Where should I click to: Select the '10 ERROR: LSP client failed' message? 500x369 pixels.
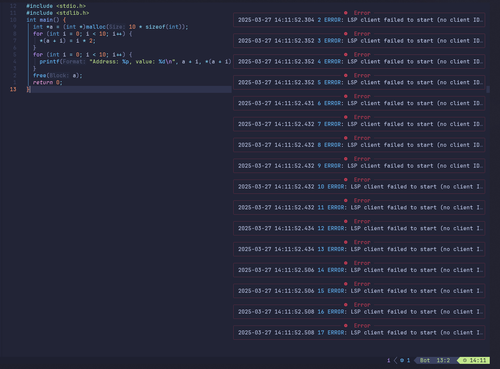coord(360,187)
